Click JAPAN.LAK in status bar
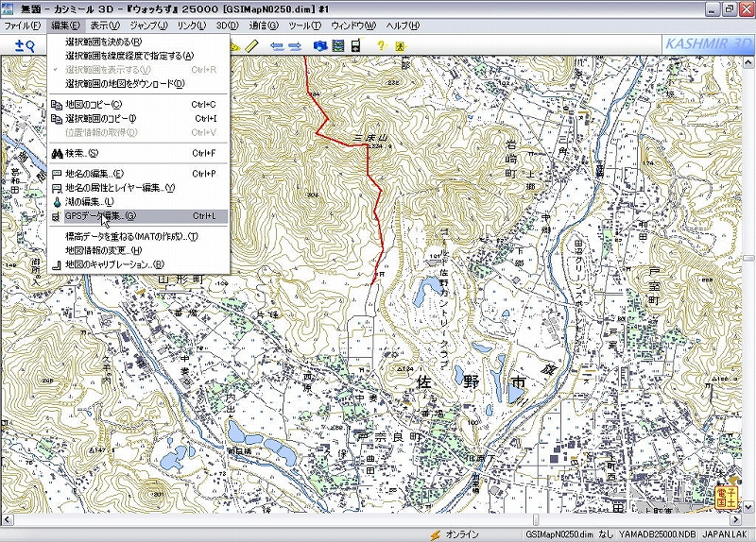This screenshot has height=542, width=756. point(725,534)
